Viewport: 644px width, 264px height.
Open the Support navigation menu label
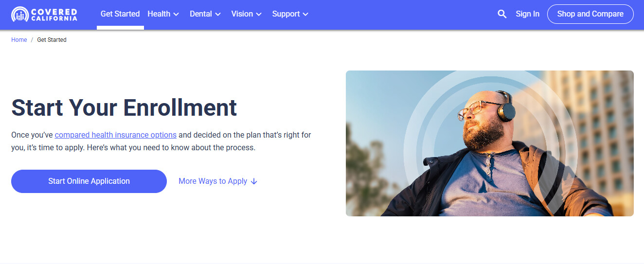(x=286, y=14)
